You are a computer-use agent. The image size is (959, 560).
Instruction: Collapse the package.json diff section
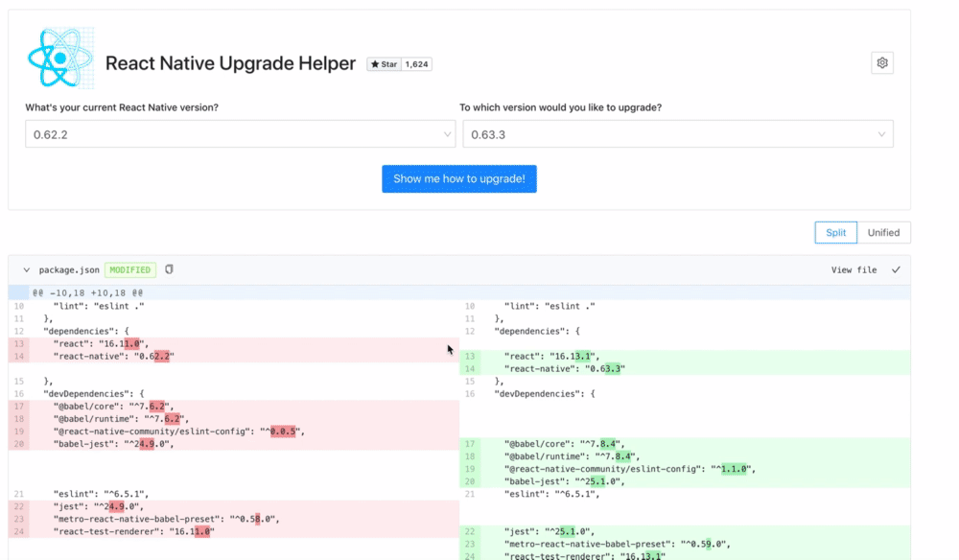point(26,269)
